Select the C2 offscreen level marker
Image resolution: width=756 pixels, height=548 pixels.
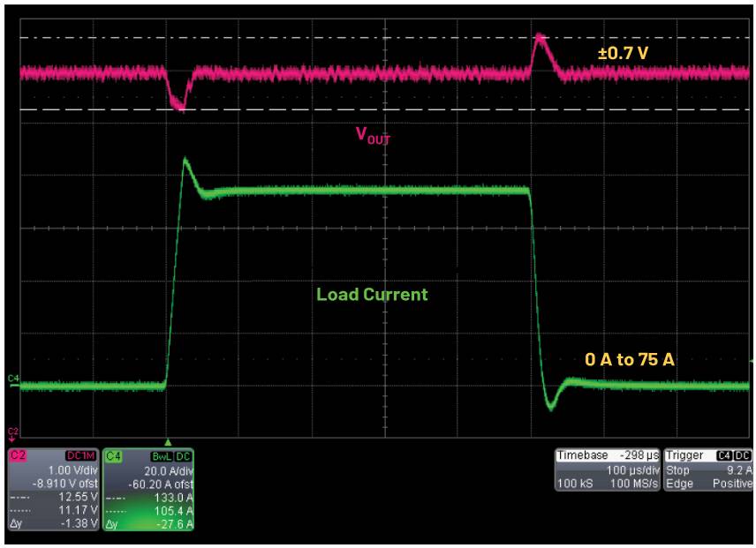point(13,434)
